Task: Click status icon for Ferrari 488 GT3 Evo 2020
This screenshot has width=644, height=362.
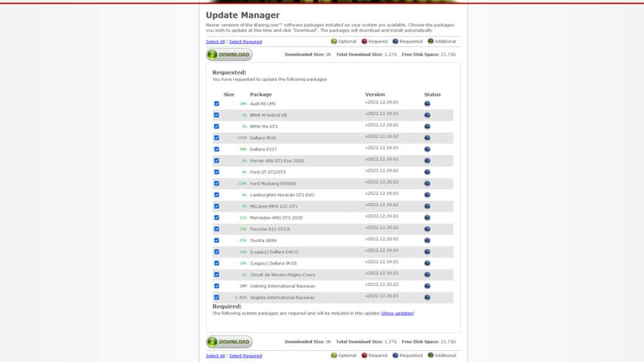Action: [427, 161]
